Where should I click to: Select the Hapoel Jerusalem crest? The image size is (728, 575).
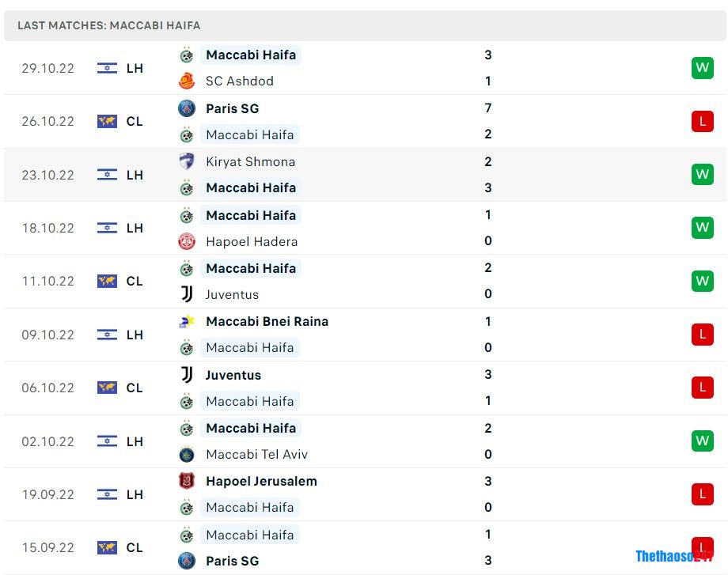click(187, 481)
